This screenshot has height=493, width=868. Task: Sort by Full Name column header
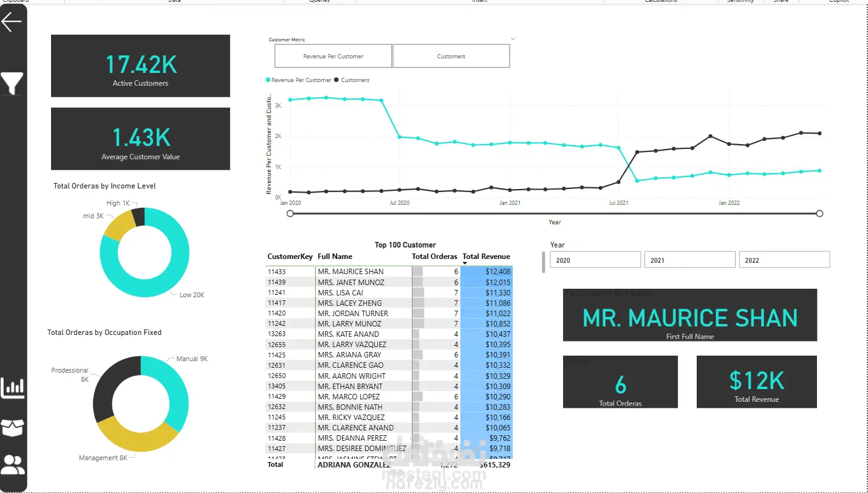coord(335,257)
